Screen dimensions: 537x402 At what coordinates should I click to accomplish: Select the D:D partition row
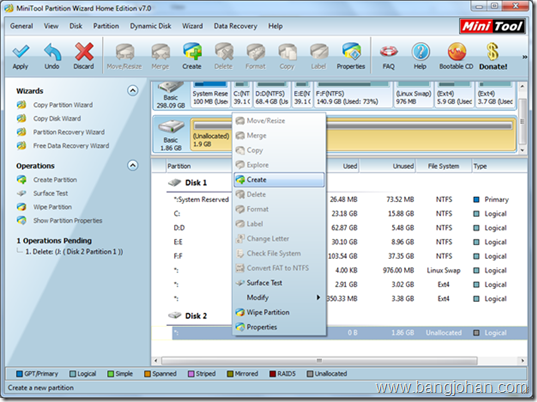pos(339,228)
